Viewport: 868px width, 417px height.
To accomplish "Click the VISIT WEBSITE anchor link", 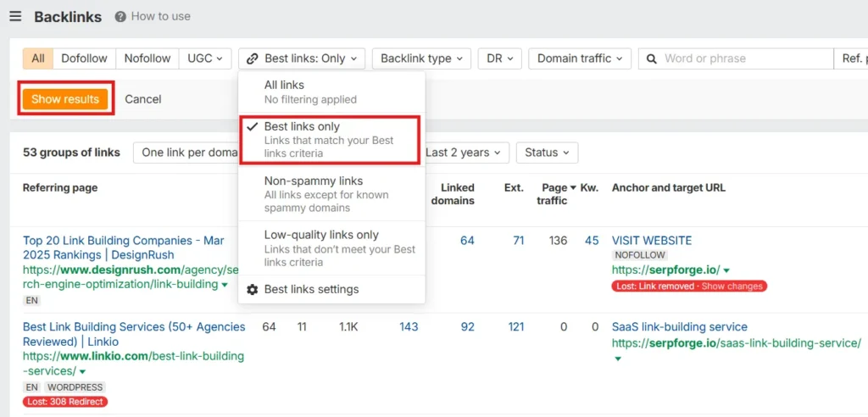I will tap(652, 241).
